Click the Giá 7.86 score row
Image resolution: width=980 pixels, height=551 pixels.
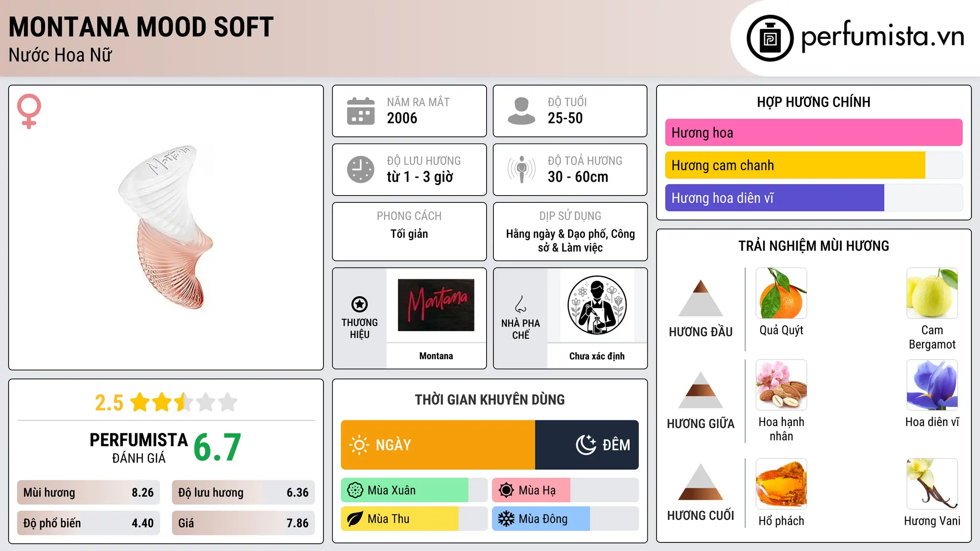(243, 523)
